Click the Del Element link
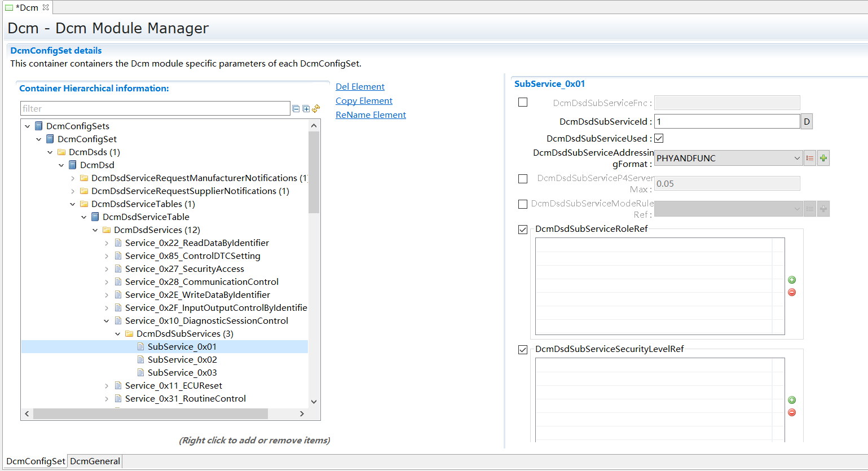The width and height of the screenshot is (868, 471). coord(360,87)
